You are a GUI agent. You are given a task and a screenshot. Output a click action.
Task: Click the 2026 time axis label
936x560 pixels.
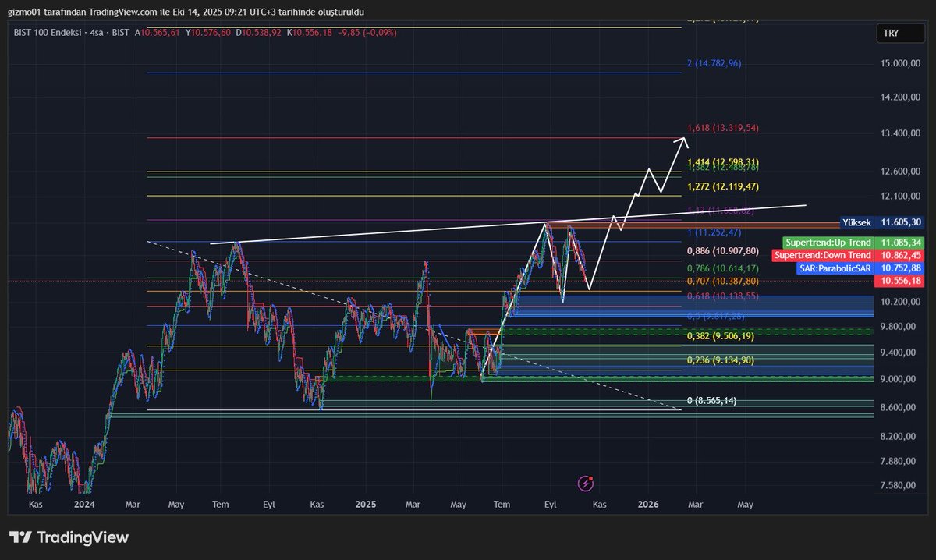(649, 505)
